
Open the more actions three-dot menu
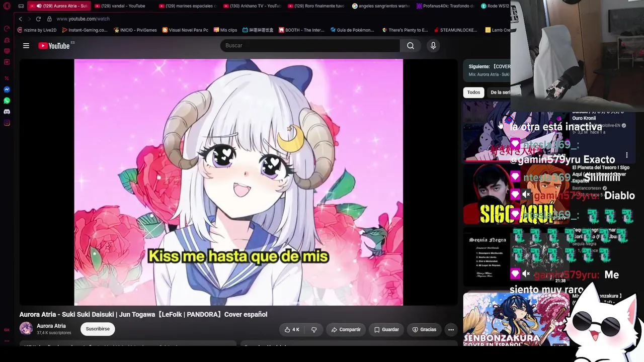click(x=451, y=330)
